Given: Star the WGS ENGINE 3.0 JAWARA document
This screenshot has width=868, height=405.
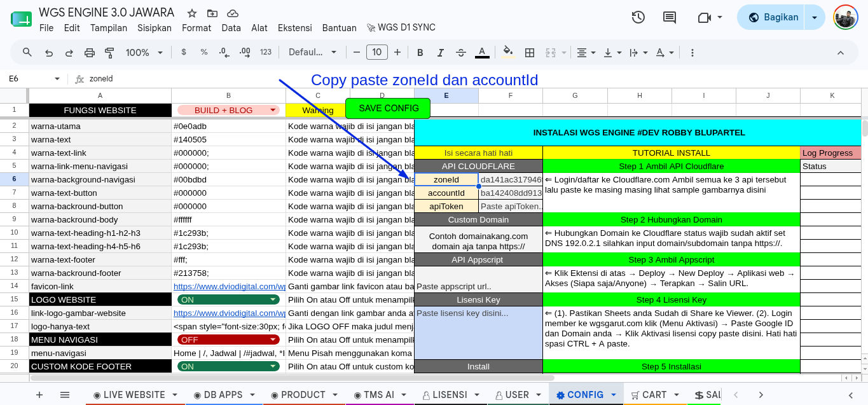Looking at the screenshot, I should pos(191,13).
